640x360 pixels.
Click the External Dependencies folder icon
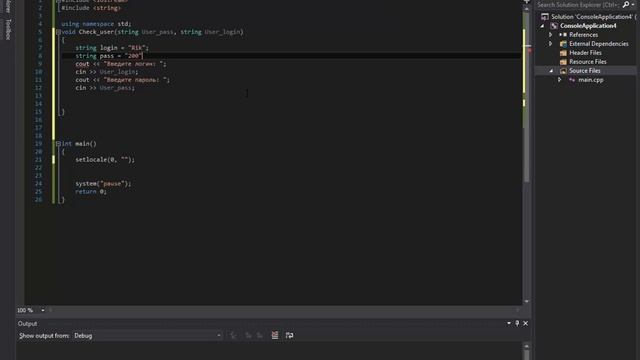coord(563,44)
